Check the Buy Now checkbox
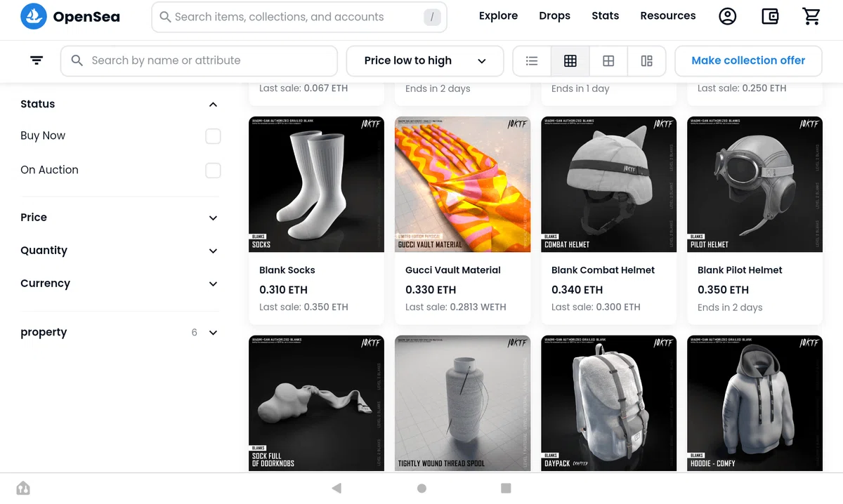The image size is (843, 504). coord(213,136)
